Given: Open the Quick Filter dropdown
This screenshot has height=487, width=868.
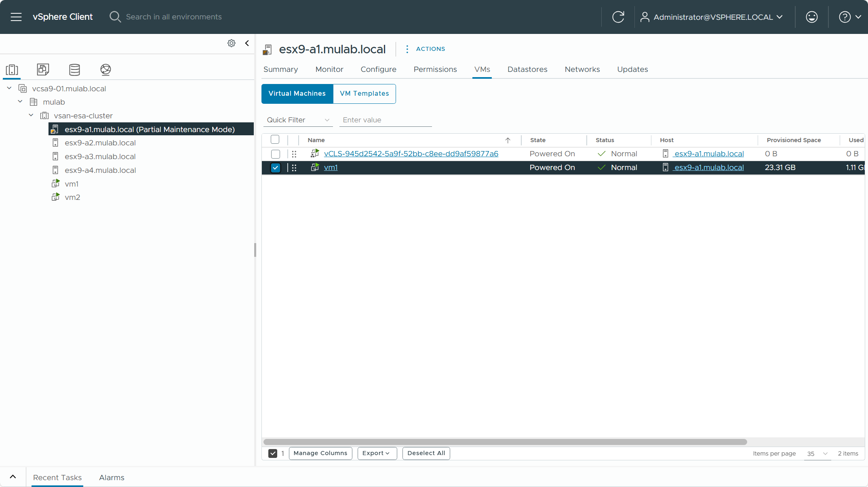Looking at the screenshot, I should (298, 120).
